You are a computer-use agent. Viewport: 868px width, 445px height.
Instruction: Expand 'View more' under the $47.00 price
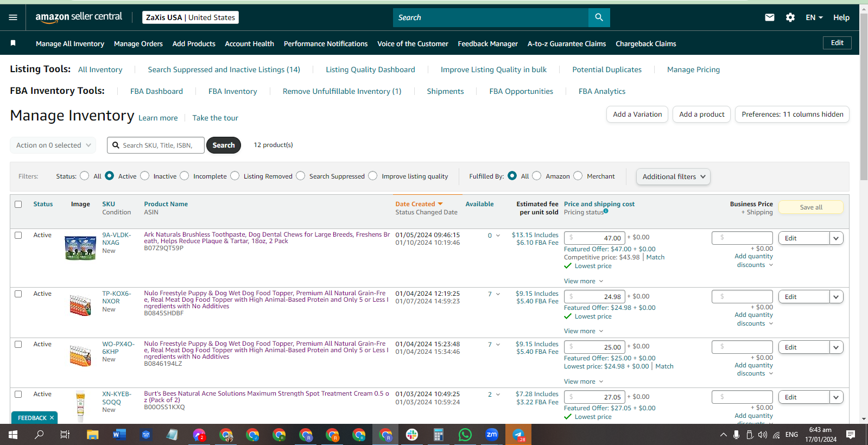pyautogui.click(x=584, y=281)
